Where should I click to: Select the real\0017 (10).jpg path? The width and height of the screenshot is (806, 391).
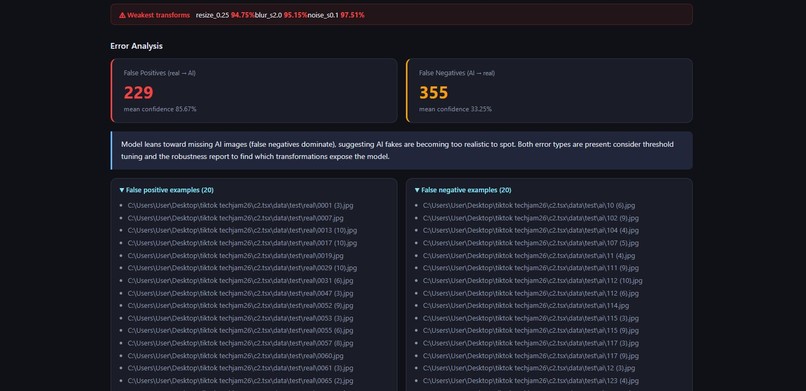(242, 243)
